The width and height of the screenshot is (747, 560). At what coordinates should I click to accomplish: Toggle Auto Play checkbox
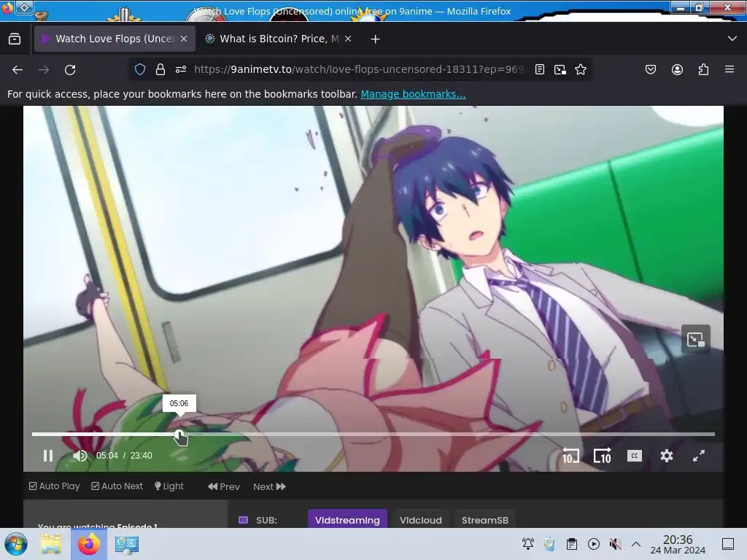54,486
